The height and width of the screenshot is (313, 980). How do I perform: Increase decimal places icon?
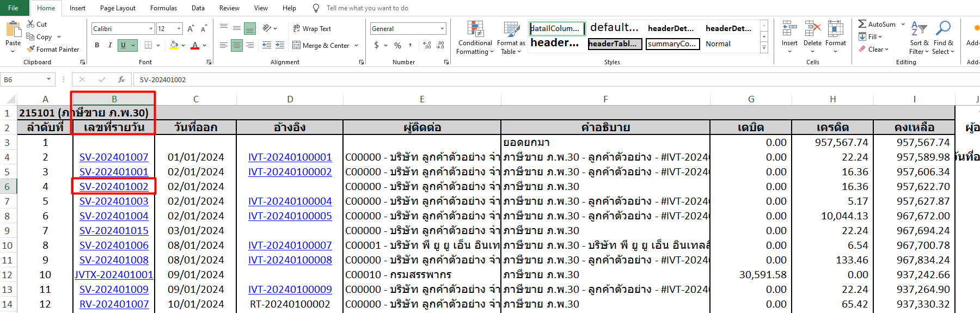coord(427,45)
